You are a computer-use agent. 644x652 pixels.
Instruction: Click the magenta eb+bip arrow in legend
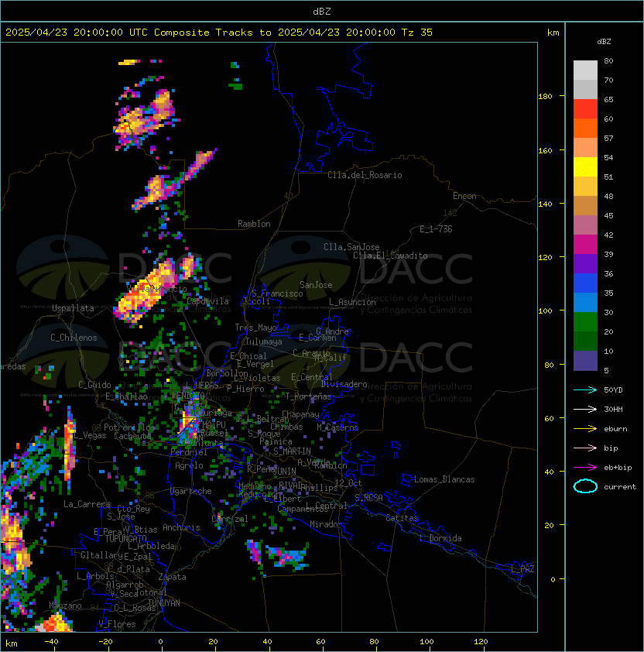pos(585,468)
